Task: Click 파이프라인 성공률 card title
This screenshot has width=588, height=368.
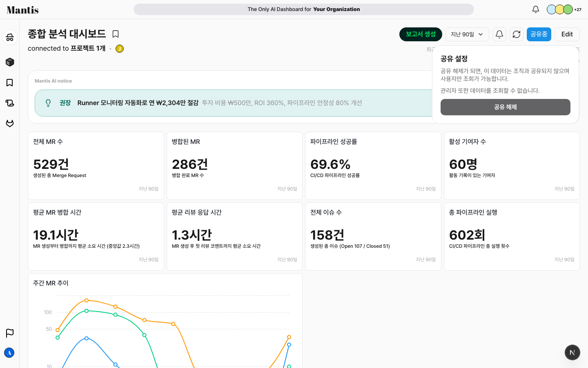Action: click(x=334, y=141)
